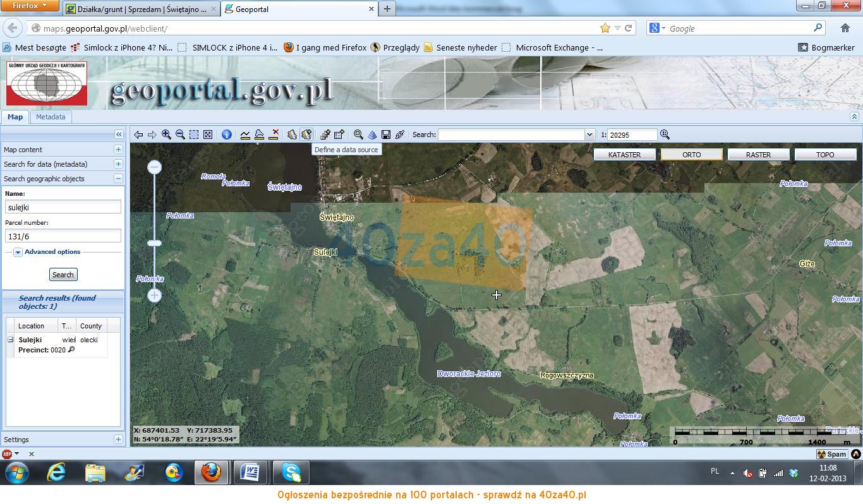Click the toolbar Search text field
The width and height of the screenshot is (863, 504).
pos(511,135)
